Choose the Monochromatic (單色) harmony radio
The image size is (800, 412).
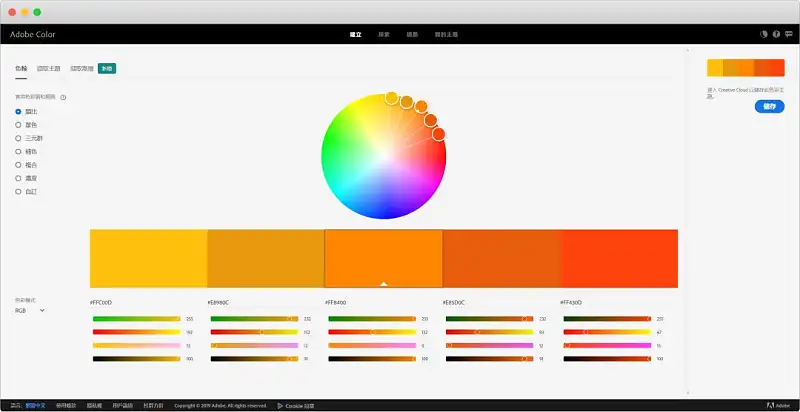click(x=18, y=125)
